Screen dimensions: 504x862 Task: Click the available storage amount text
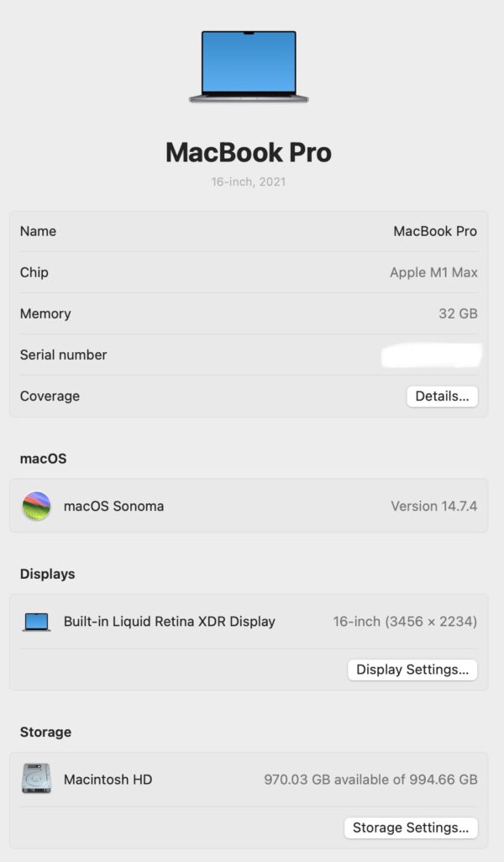point(370,780)
